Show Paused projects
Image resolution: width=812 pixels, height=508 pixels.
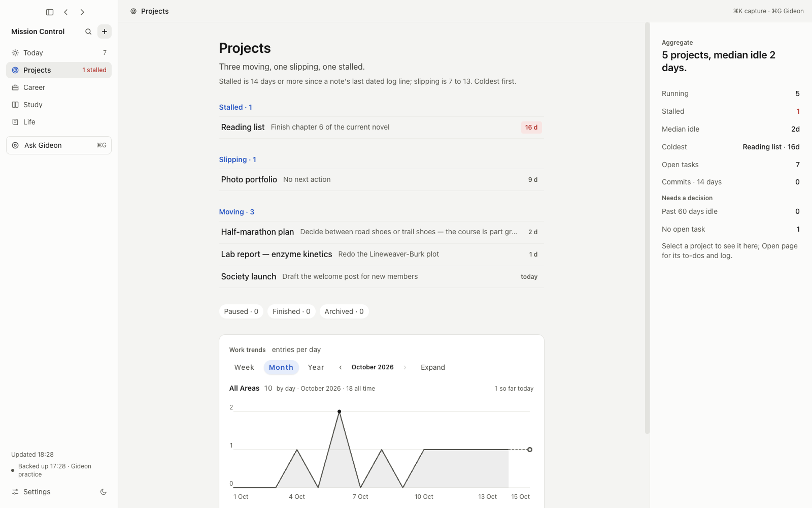pyautogui.click(x=241, y=311)
